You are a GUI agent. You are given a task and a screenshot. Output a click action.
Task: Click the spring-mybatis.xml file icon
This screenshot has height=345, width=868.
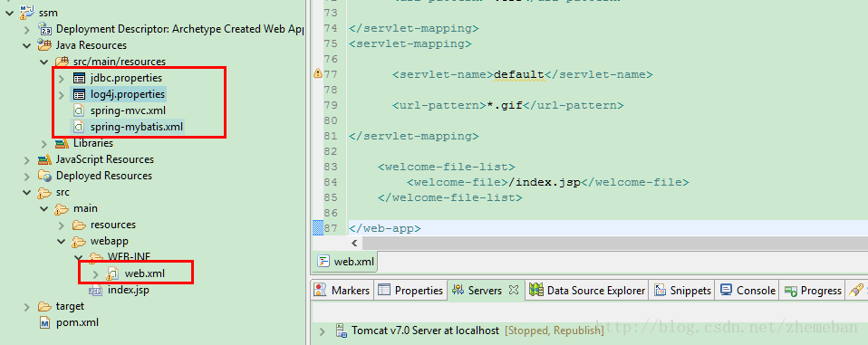click(79, 127)
